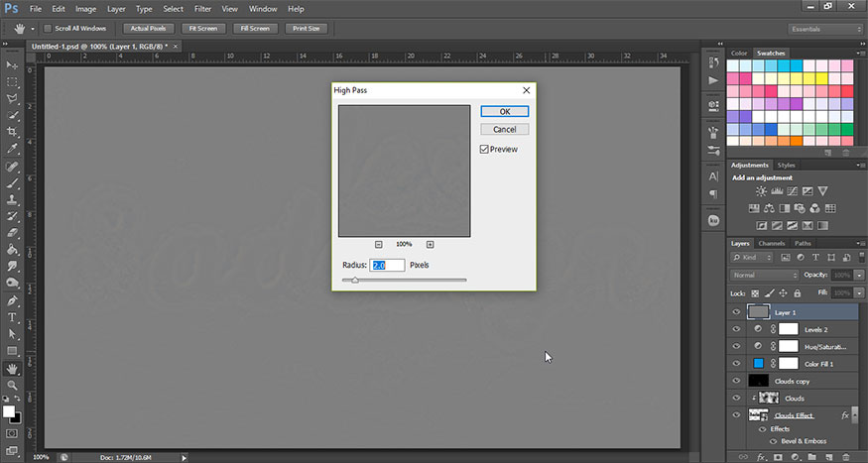Screen dimensions: 868x463
Task: Click the zoom out minus button under preview
Action: [379, 244]
